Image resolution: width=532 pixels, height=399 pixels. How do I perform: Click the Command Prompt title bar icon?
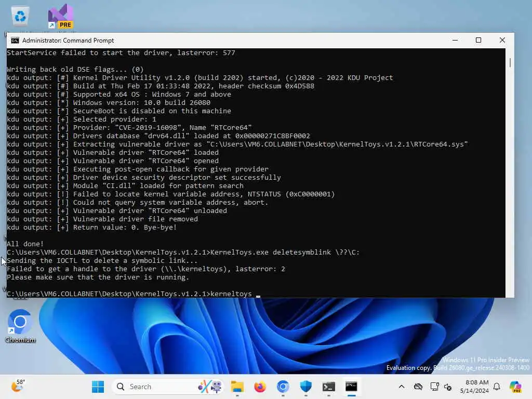pyautogui.click(x=15, y=41)
